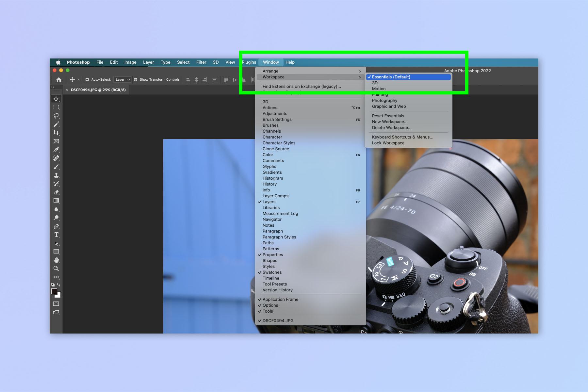Change screen mode icon at toolbar bottom

[56, 312]
